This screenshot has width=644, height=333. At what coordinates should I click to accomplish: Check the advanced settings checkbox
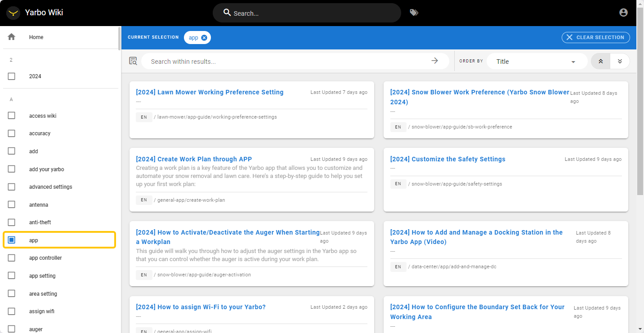(x=12, y=186)
